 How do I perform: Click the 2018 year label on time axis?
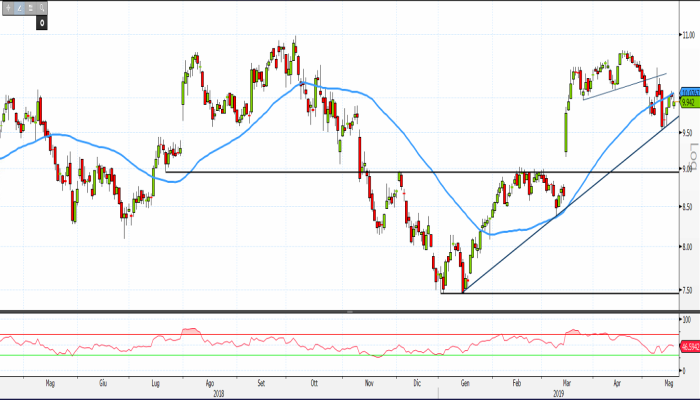point(218,392)
